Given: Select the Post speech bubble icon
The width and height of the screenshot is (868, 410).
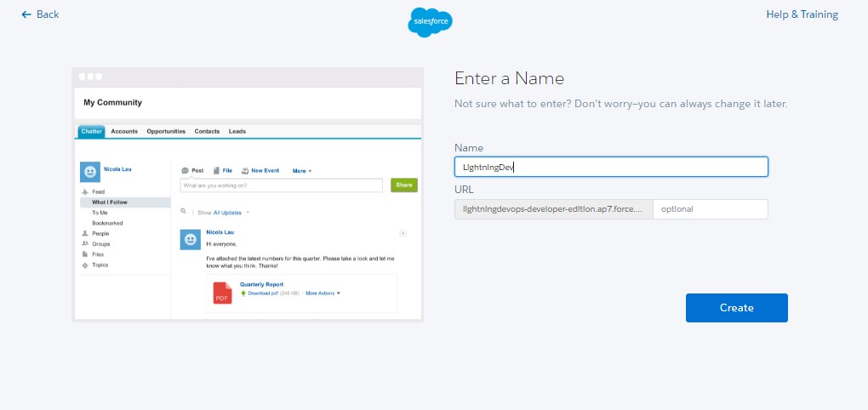Looking at the screenshot, I should 185,170.
